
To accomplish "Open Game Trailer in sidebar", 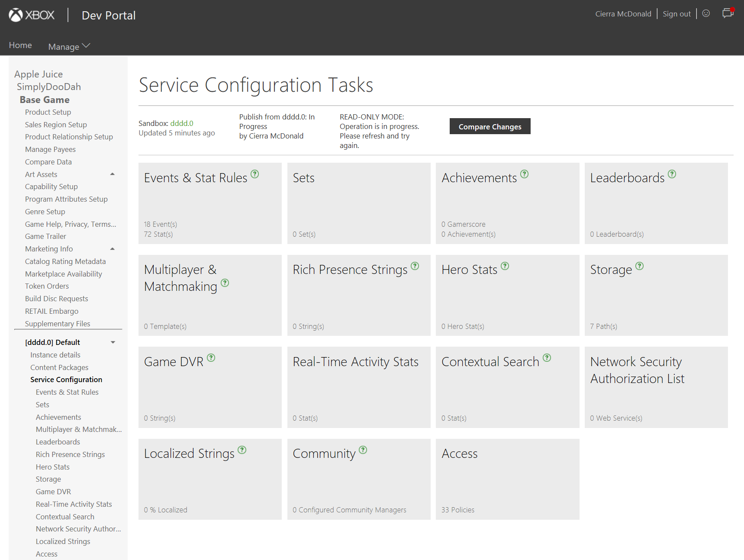I will pos(45,236).
